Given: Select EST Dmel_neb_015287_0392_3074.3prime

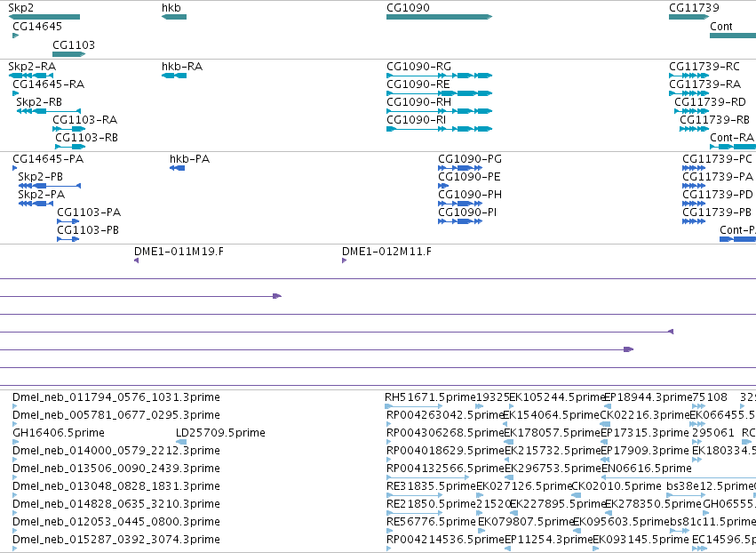Looking at the screenshot, I should tap(116, 541).
